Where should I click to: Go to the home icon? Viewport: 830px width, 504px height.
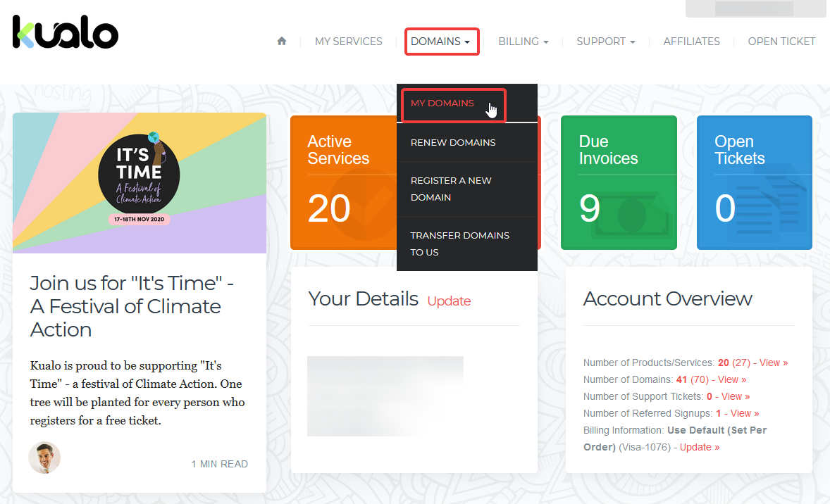[x=282, y=42]
